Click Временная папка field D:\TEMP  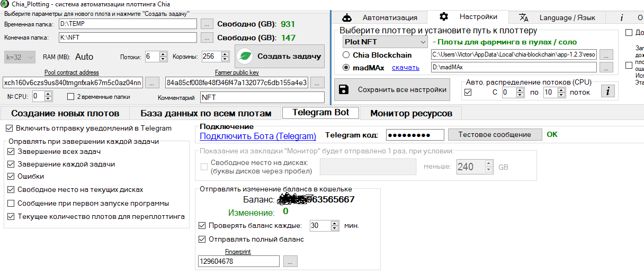pyautogui.click(x=127, y=24)
